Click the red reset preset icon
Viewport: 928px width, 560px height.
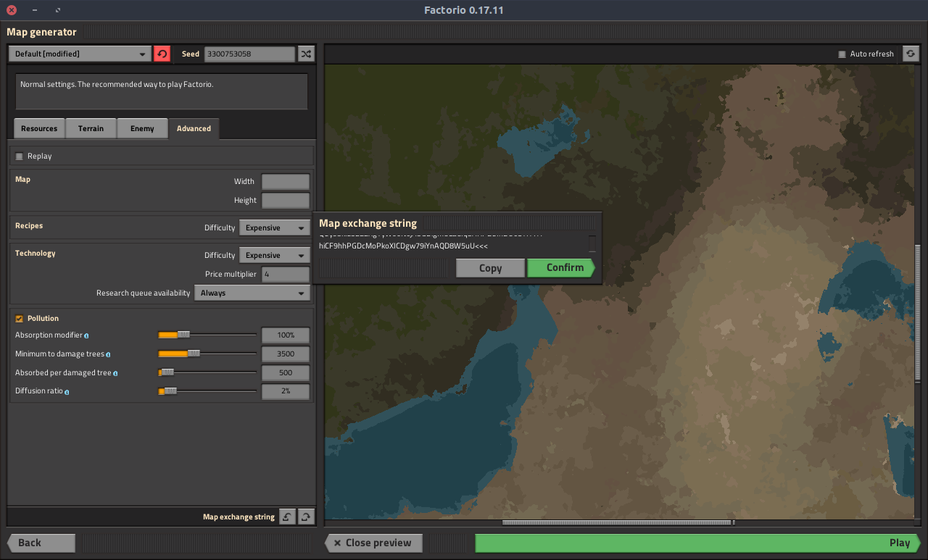(162, 54)
